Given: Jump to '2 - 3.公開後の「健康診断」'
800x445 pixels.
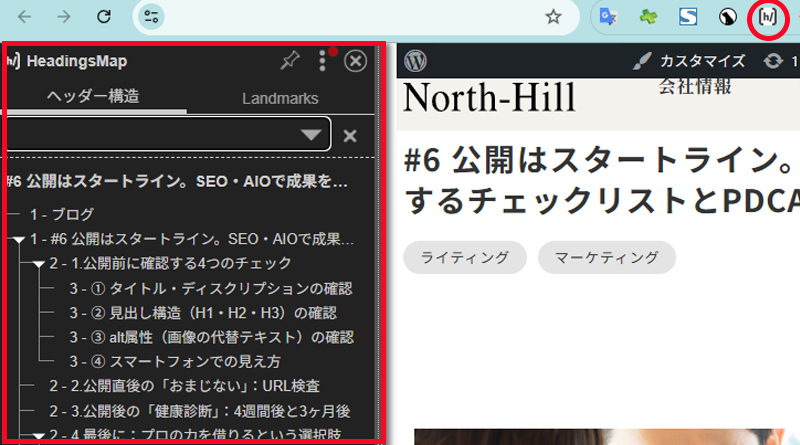Looking at the screenshot, I should (x=199, y=411).
